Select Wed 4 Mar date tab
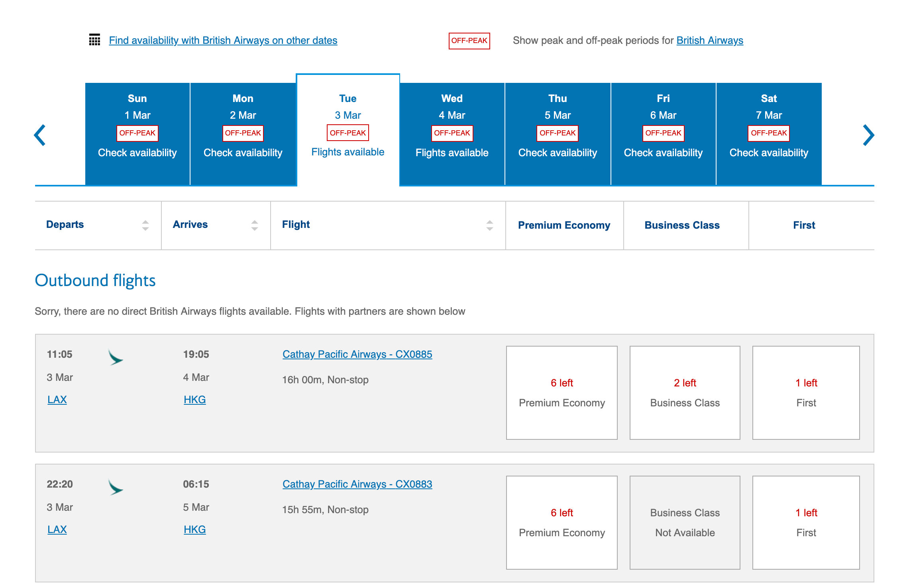 (x=452, y=134)
